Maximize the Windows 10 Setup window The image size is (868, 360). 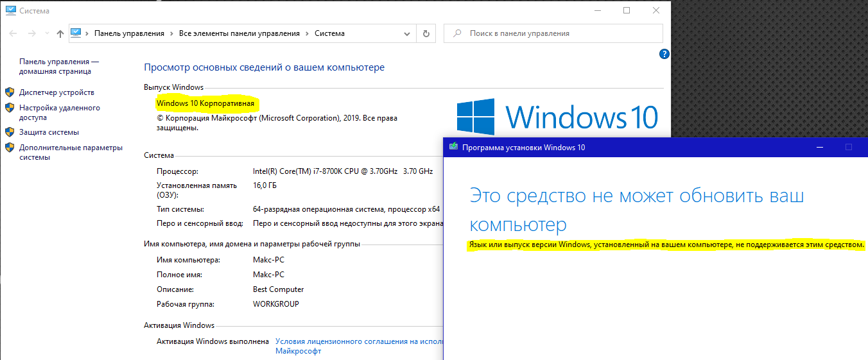tap(849, 147)
